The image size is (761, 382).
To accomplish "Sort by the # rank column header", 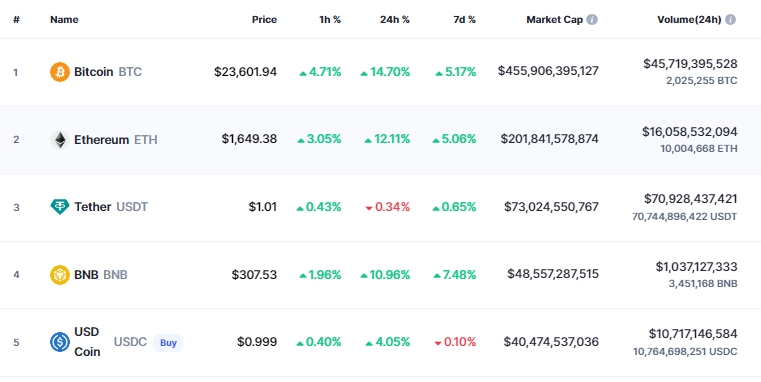I will tap(17, 19).
